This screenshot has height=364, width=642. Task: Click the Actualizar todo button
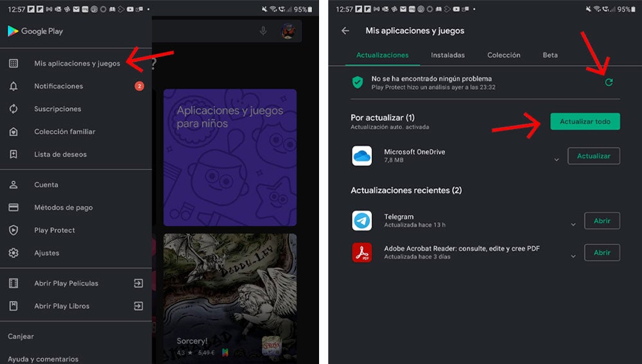(585, 121)
